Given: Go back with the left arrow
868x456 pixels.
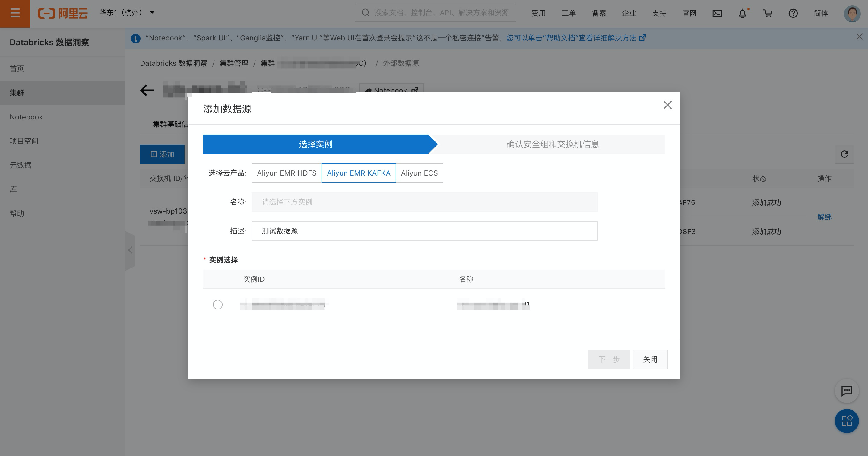Looking at the screenshot, I should (147, 90).
